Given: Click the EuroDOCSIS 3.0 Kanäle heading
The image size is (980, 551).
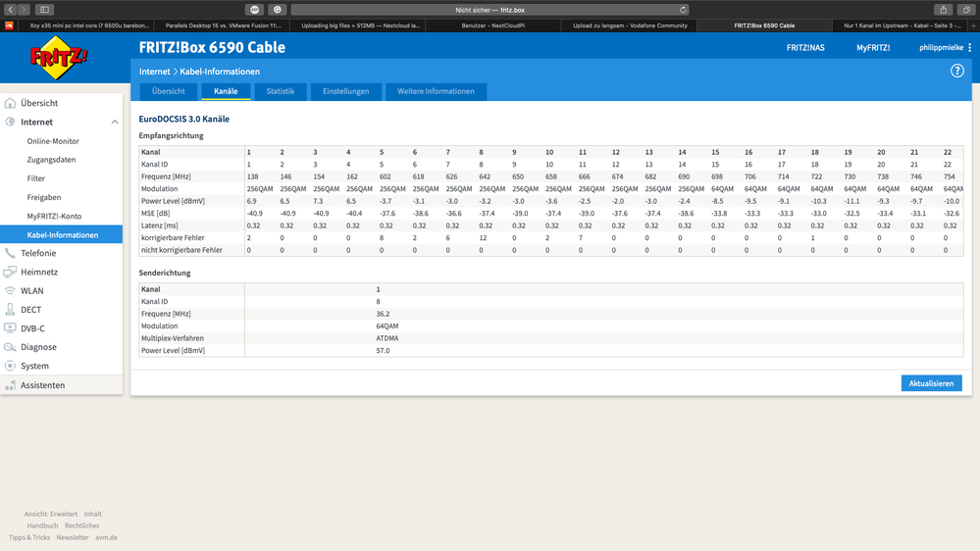Looking at the screenshot, I should click(183, 119).
